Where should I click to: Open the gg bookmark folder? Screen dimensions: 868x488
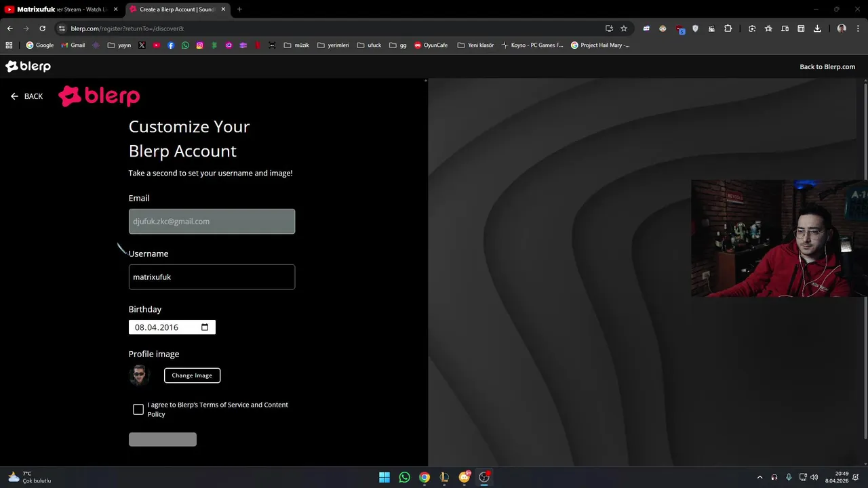[398, 45]
